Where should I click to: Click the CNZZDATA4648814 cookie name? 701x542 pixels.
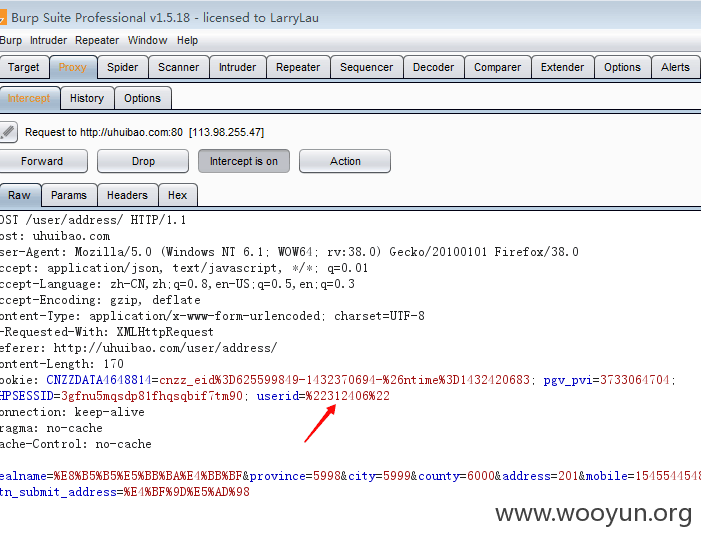coord(99,380)
